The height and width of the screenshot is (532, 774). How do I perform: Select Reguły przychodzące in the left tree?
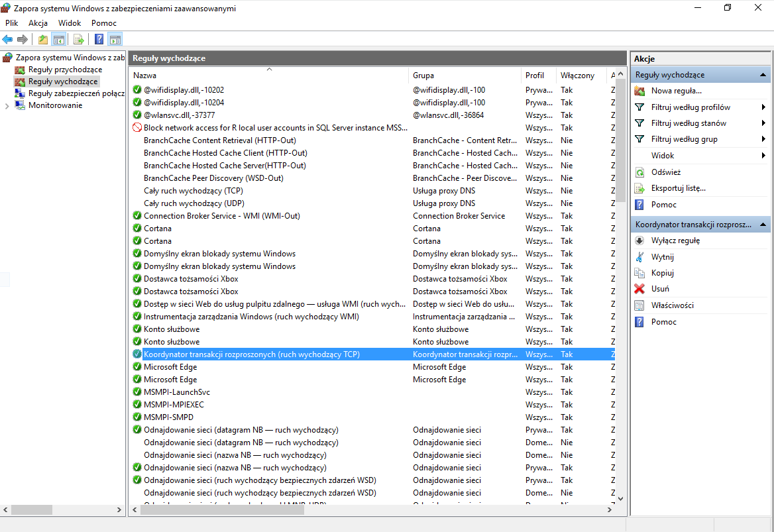click(65, 70)
